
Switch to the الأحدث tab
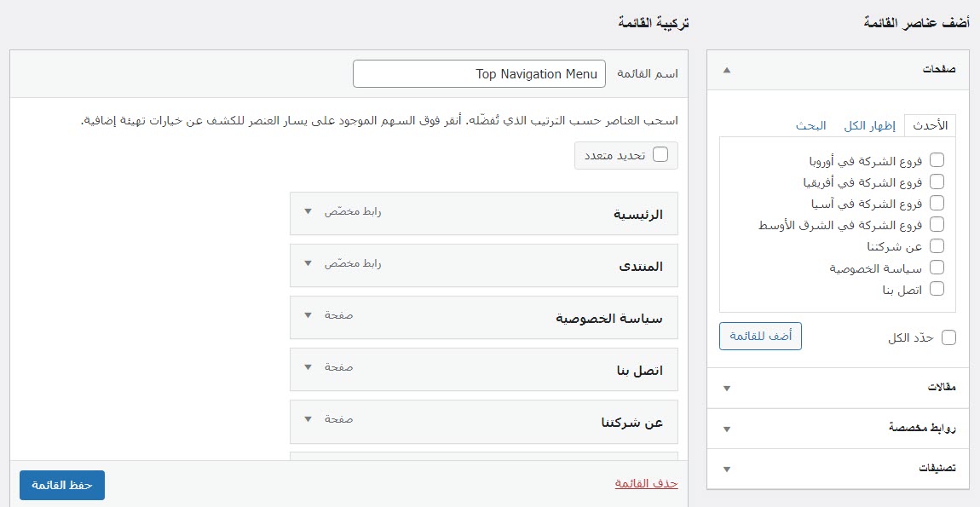coord(931,125)
